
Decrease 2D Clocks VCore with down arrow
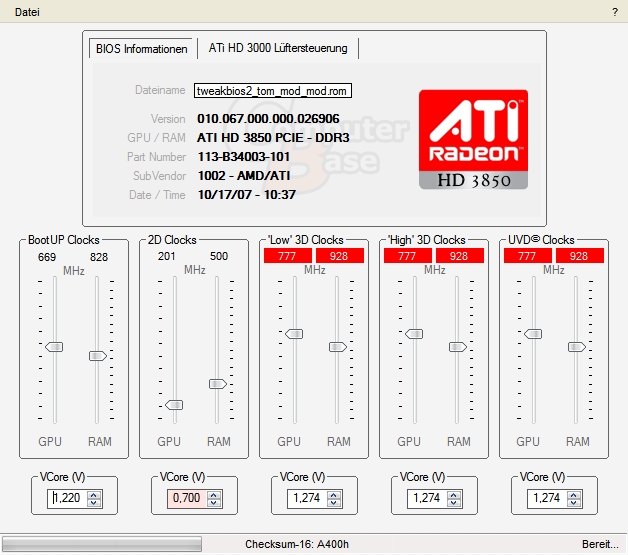click(x=214, y=503)
